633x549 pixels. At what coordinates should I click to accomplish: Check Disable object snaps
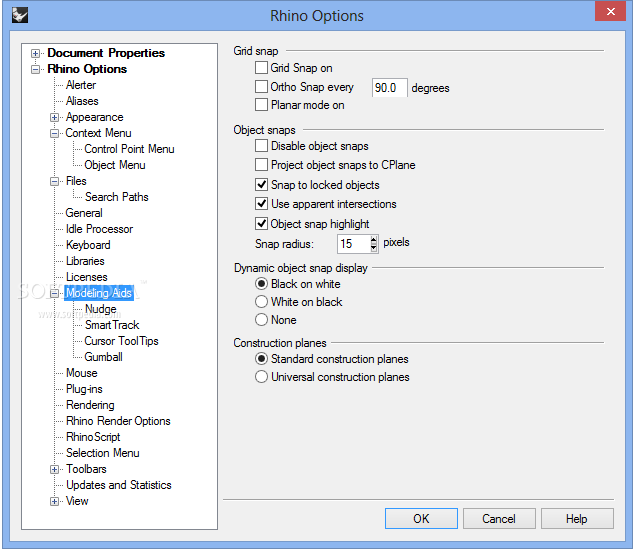pyautogui.click(x=261, y=145)
